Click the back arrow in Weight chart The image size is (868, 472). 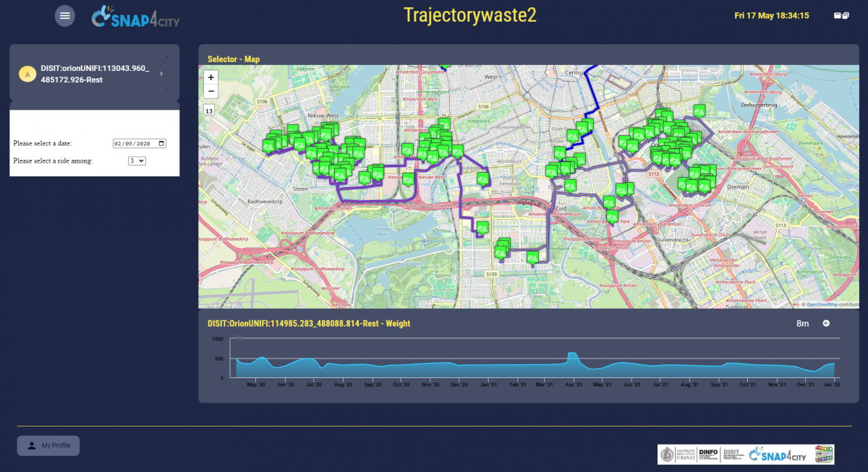tap(826, 323)
